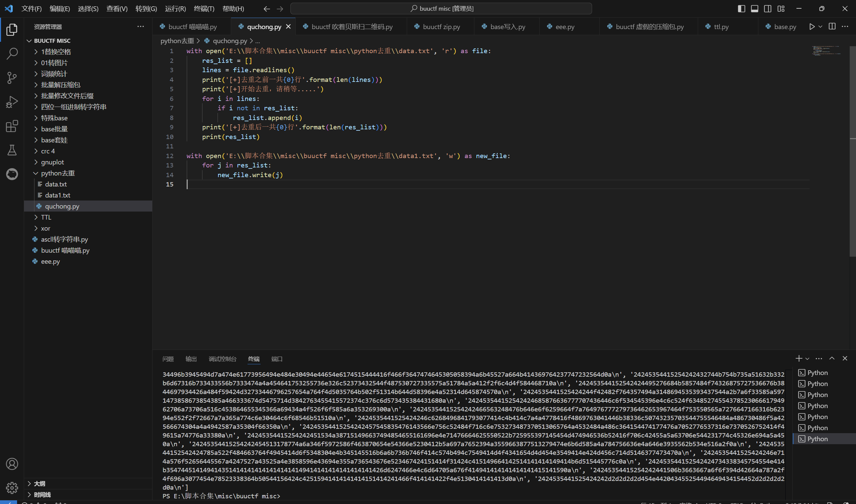Open Source Control view
This screenshot has width=856, height=504.
tap(12, 78)
